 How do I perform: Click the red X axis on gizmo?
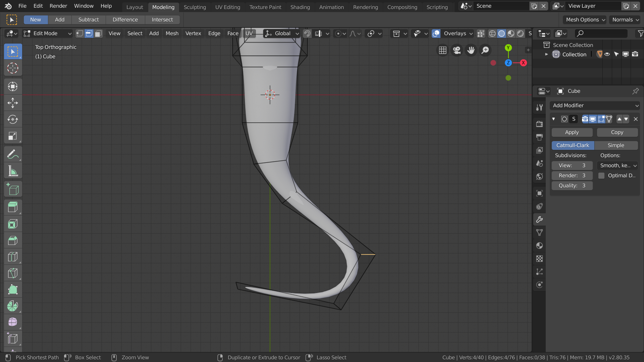pos(523,63)
